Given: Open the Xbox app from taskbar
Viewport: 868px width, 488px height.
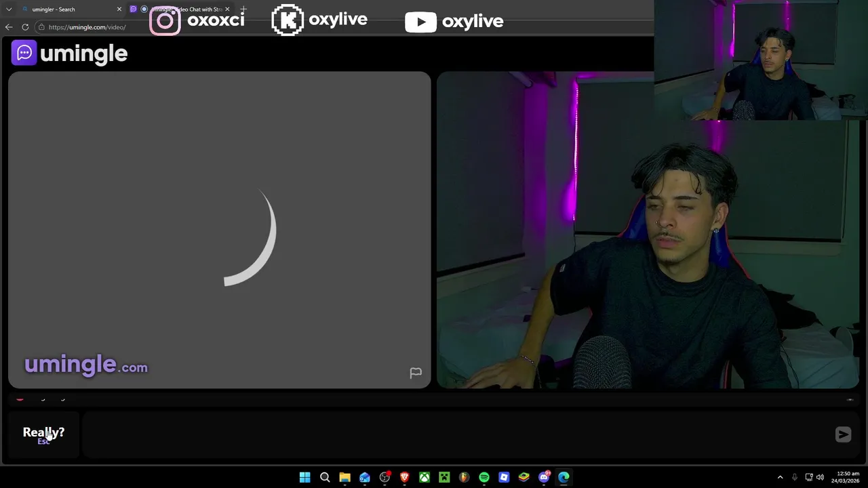Looking at the screenshot, I should 425,477.
